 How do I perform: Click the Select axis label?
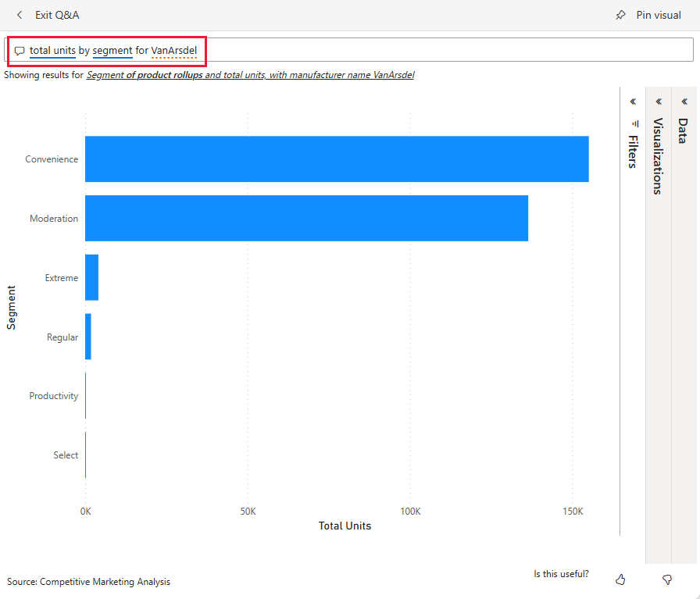pos(66,455)
